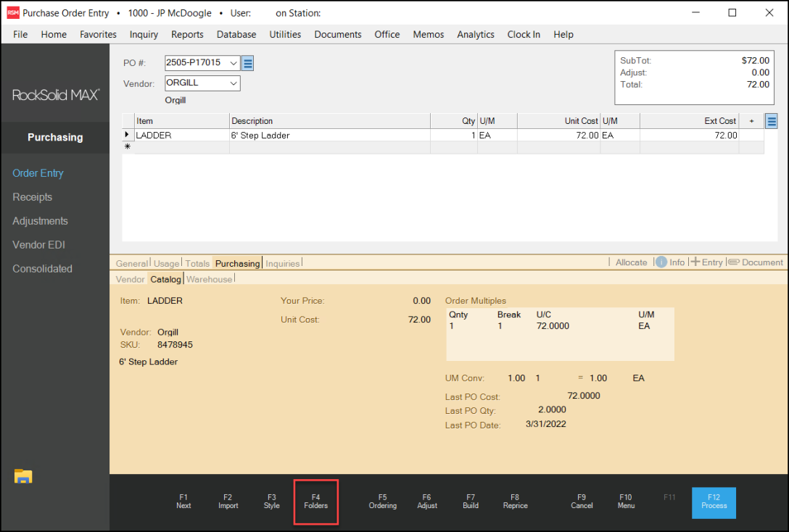The height and width of the screenshot is (532, 789).
Task: Switch to the General tab
Action: (132, 264)
